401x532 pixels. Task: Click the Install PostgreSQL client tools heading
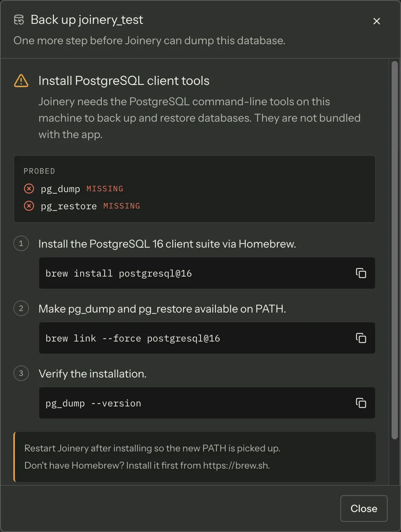tap(124, 81)
